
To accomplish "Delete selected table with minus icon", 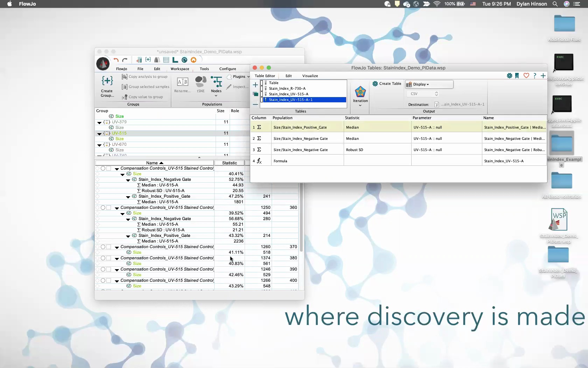I will (x=255, y=104).
